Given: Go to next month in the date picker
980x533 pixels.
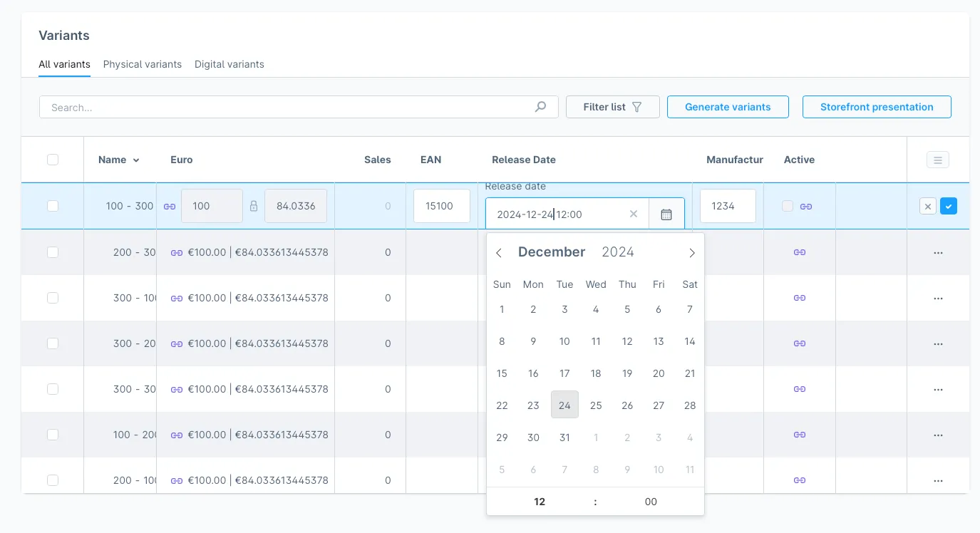Looking at the screenshot, I should coord(691,252).
